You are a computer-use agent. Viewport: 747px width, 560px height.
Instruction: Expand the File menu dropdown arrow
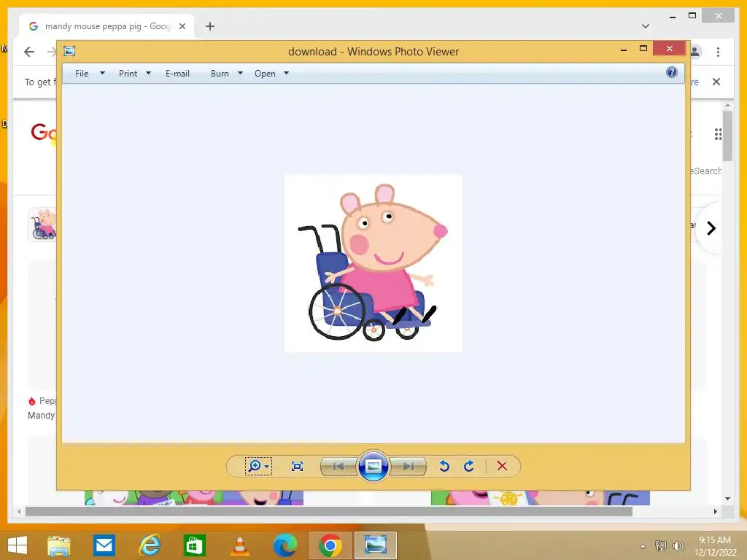click(x=102, y=74)
